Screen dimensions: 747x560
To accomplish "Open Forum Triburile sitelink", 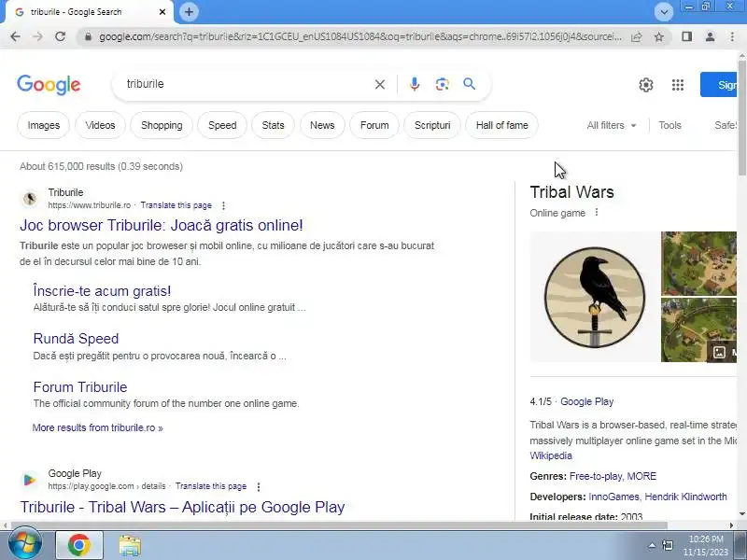I will click(80, 387).
